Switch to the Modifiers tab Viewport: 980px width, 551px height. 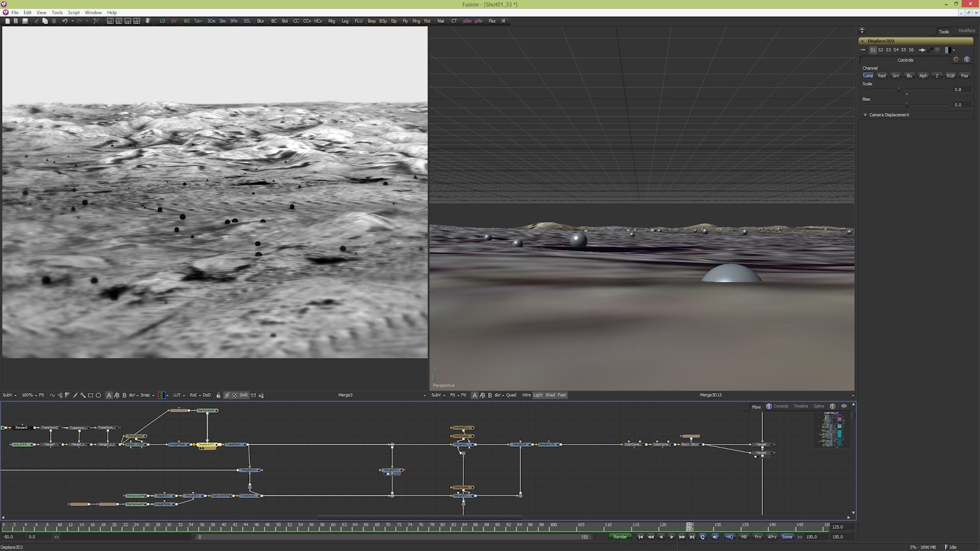(966, 31)
